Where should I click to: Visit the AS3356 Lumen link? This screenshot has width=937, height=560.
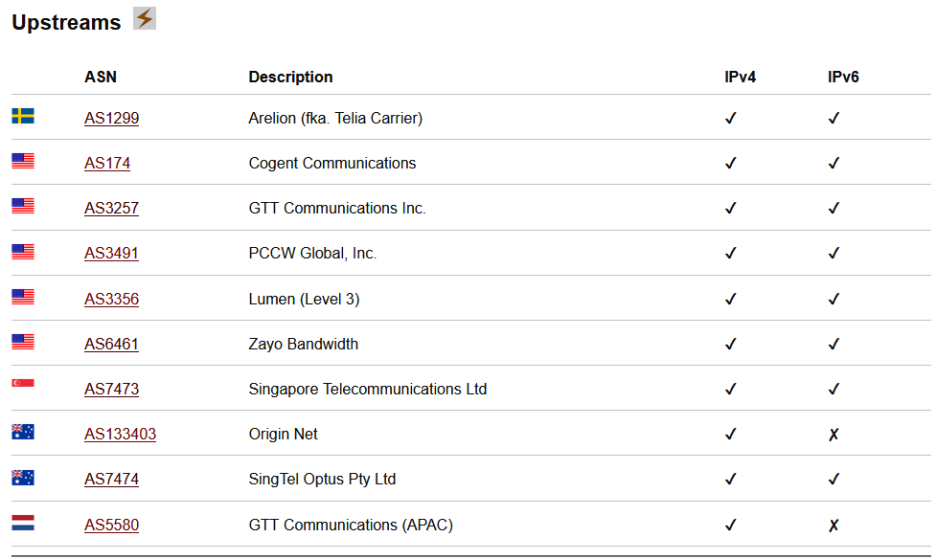tap(112, 299)
